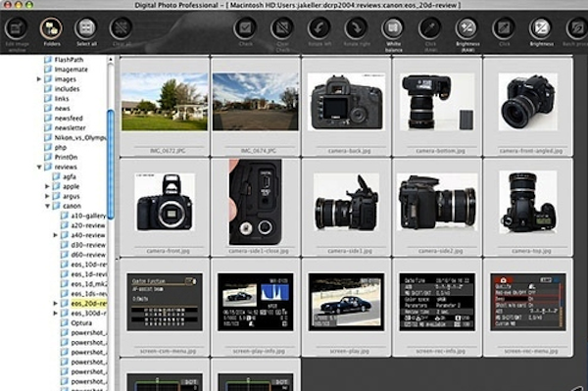
Task: Select the eos_10d folder
Action: coord(83,265)
